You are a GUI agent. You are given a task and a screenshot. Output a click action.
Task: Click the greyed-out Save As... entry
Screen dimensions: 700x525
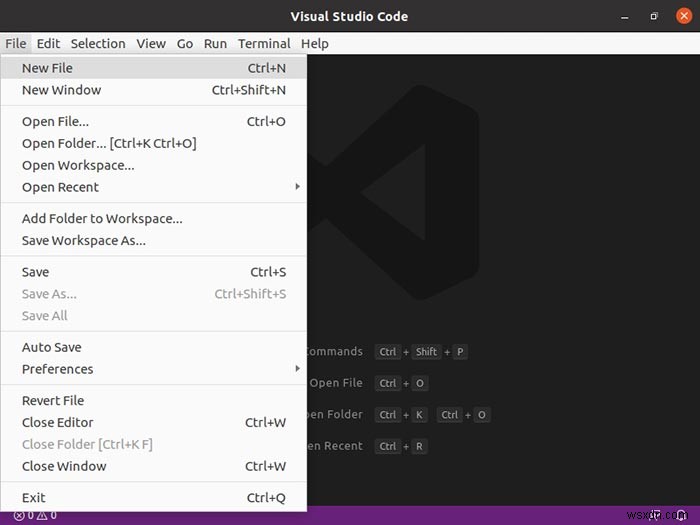[x=154, y=294]
